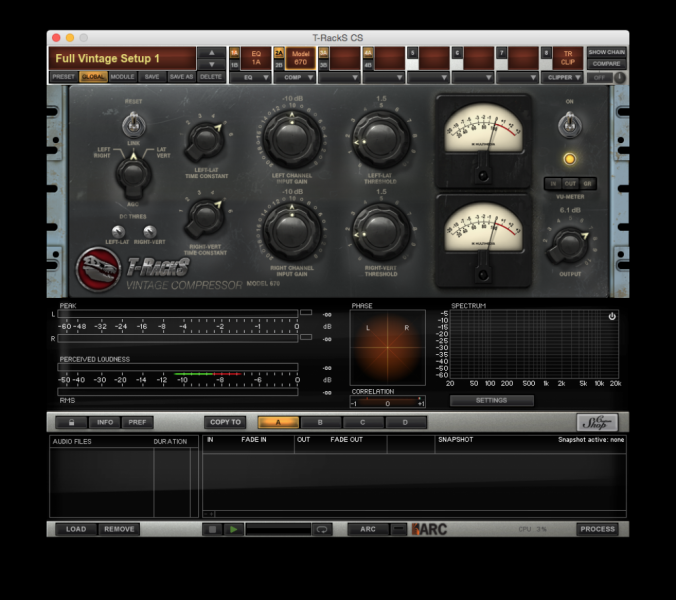Open slot 3 empty module dropdown

pyautogui.click(x=340, y=78)
